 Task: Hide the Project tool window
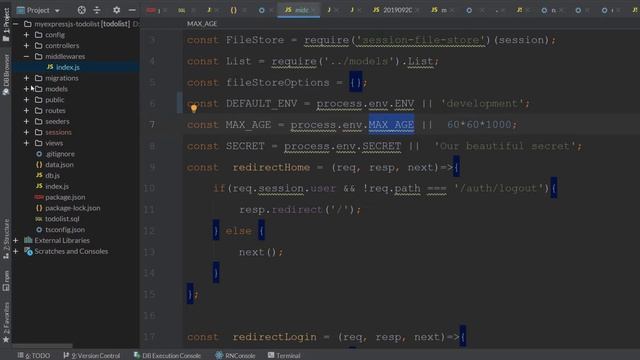point(132,10)
